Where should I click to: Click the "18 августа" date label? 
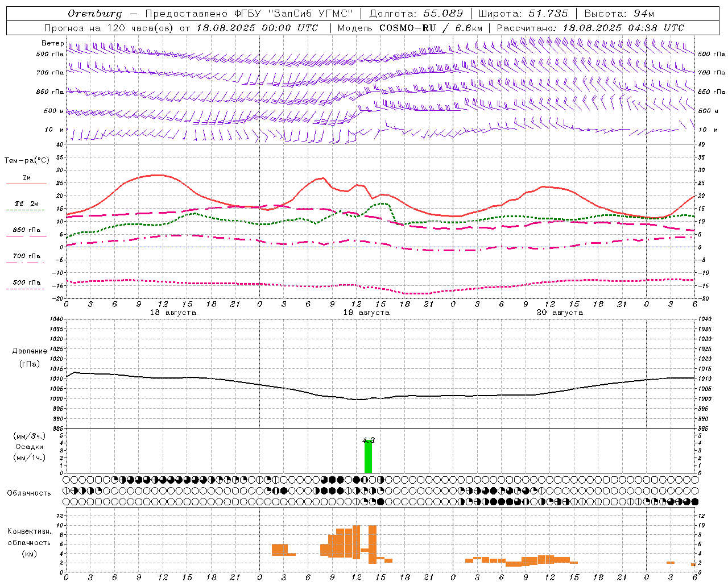173,313
